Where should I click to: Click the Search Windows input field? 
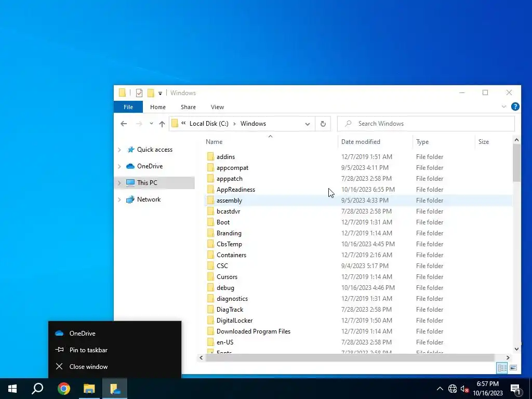pos(426,124)
